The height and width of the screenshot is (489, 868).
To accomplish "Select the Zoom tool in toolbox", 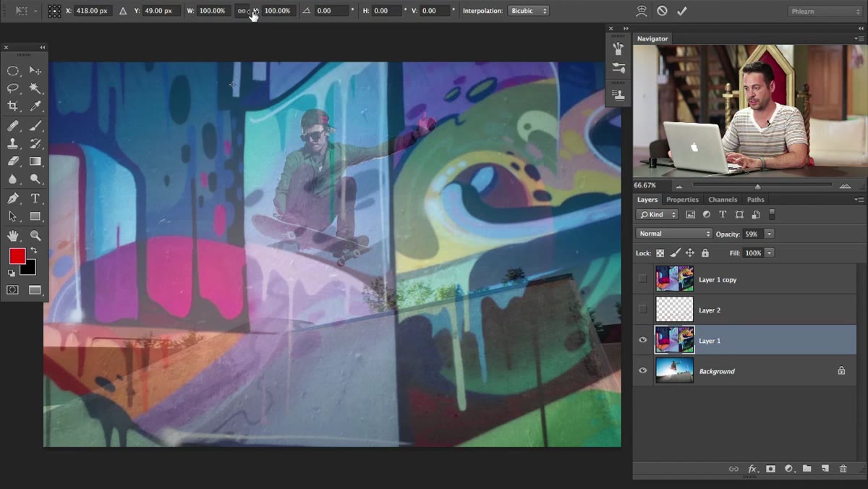I will (x=35, y=235).
